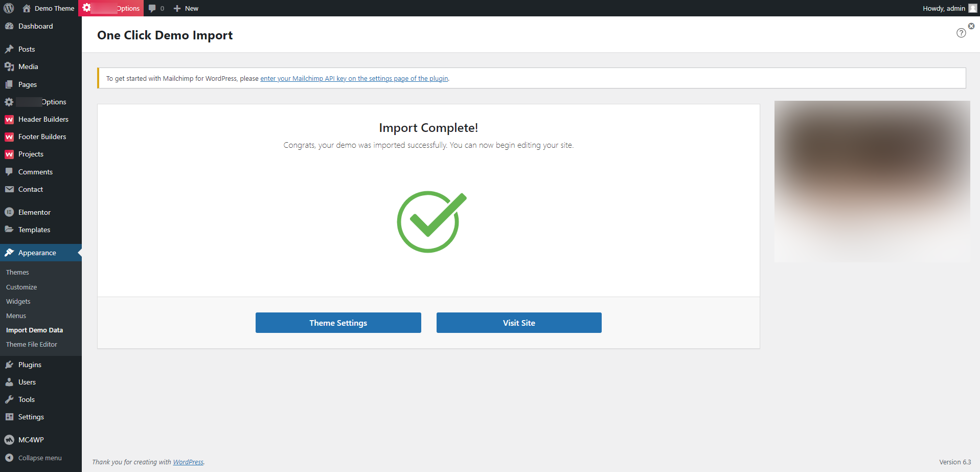Click the Comments speech bubble icon
Image resolution: width=980 pixels, height=472 pixels.
pos(10,171)
